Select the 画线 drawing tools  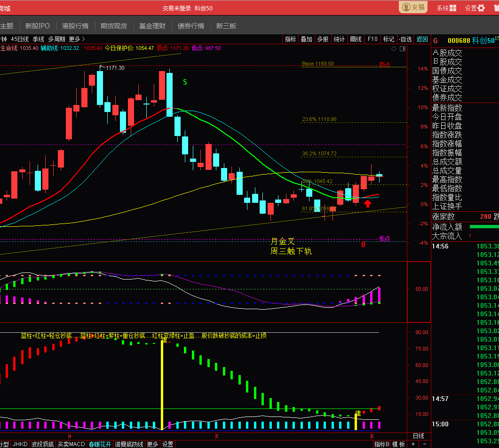[x=356, y=39]
